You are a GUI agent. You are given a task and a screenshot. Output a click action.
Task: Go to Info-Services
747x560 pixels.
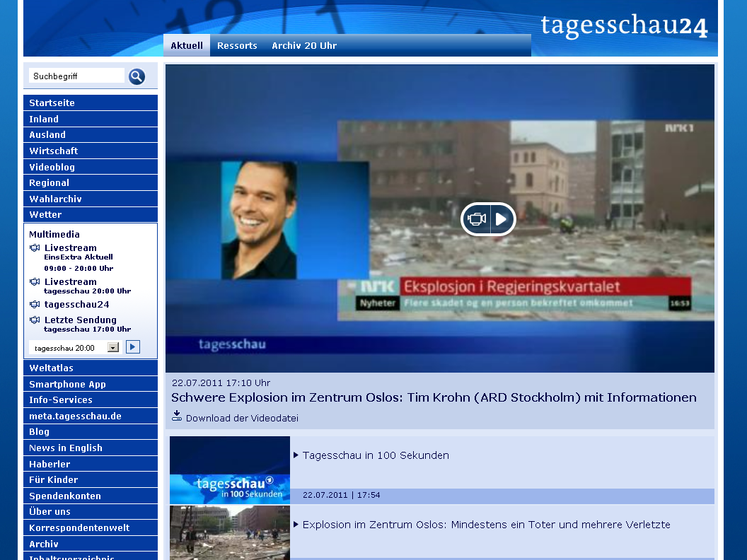[91, 400]
